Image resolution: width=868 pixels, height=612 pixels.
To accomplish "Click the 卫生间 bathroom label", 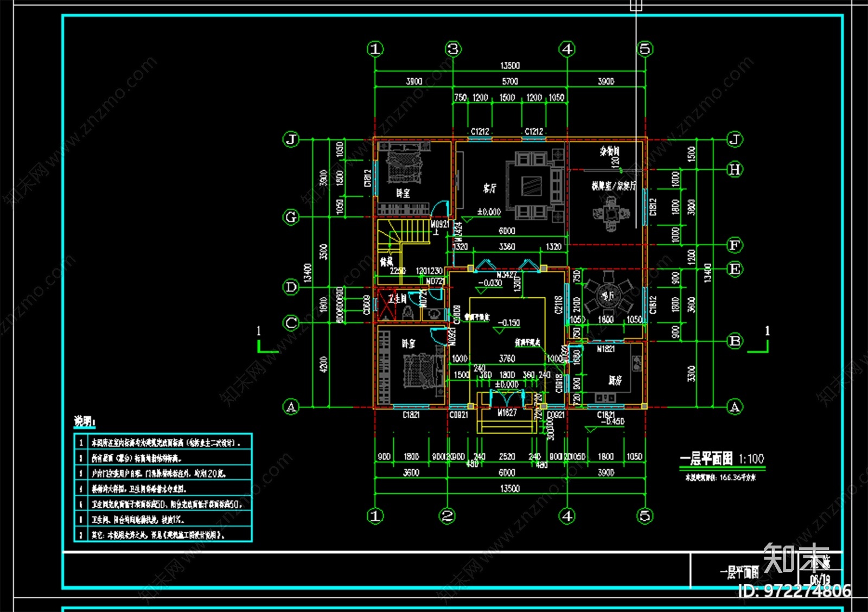I will [x=397, y=298].
